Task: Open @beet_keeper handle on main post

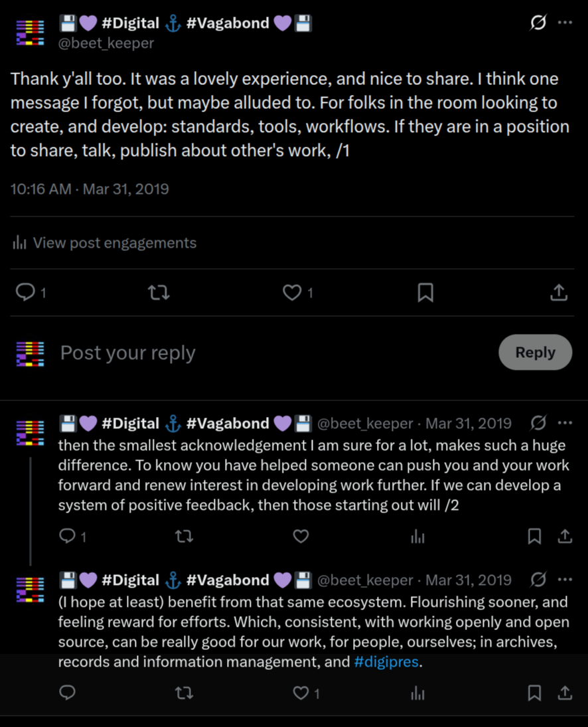Action: pyautogui.click(x=107, y=43)
